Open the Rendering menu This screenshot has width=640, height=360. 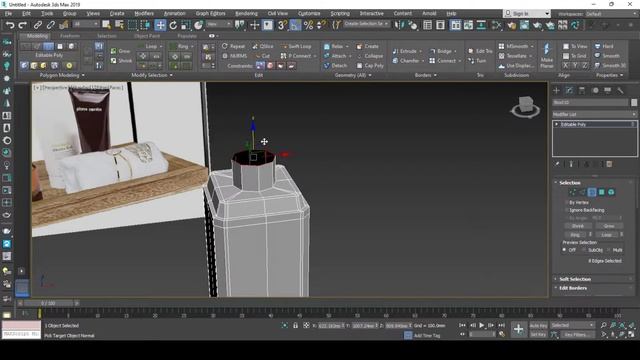246,13
